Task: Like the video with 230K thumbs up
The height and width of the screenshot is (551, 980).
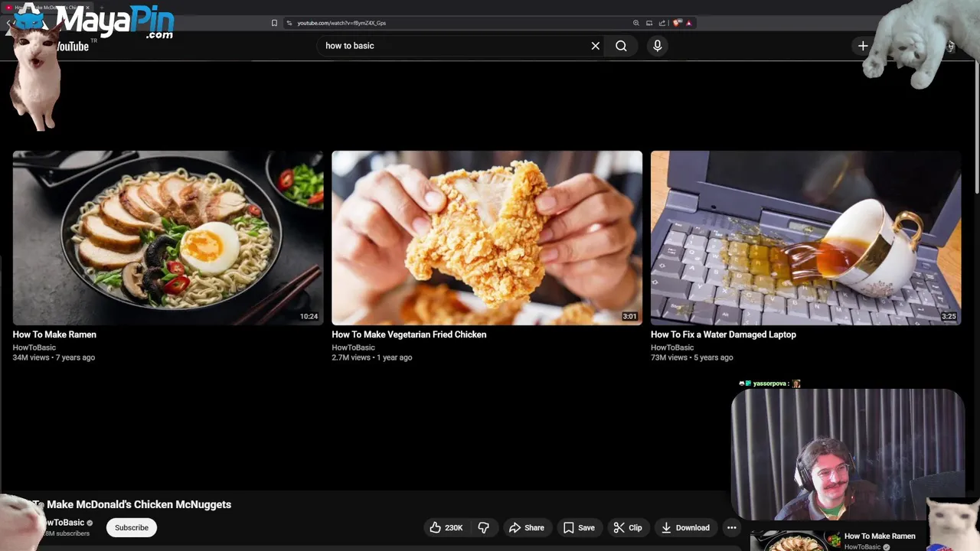Action: pyautogui.click(x=446, y=527)
